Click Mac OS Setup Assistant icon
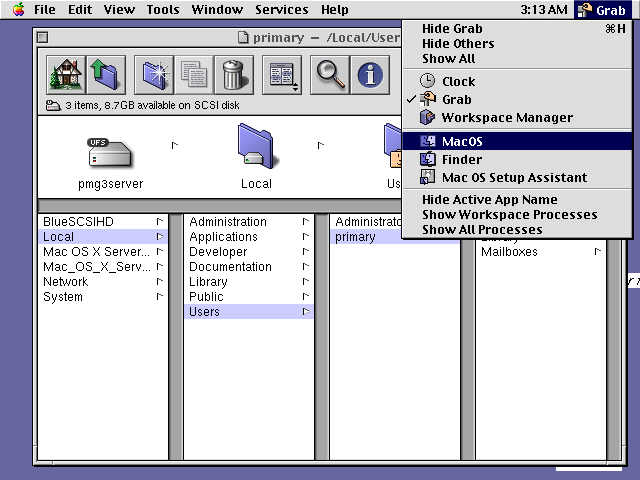This screenshot has width=640, height=480. click(x=427, y=177)
